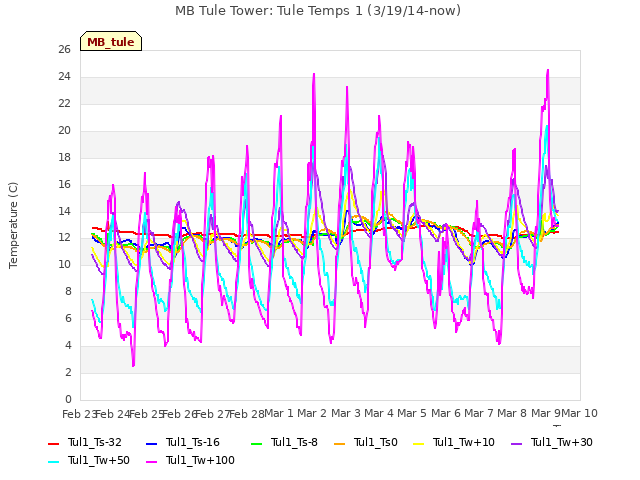Image resolution: width=640 pixels, height=480 pixels.
Task: Click the 24 y-axis tick label
Action: point(64,76)
